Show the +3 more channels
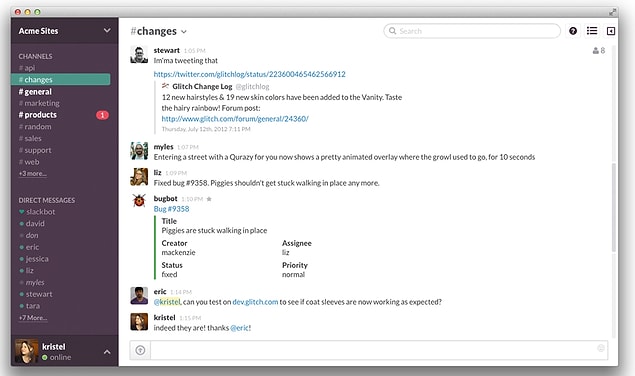635x376 pixels. [32, 173]
